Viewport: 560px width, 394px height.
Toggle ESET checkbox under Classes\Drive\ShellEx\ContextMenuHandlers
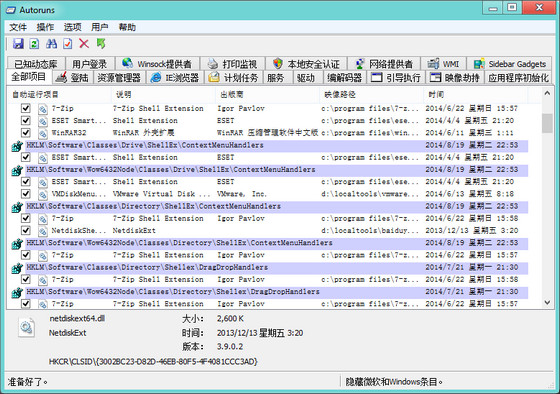[x=25, y=157]
